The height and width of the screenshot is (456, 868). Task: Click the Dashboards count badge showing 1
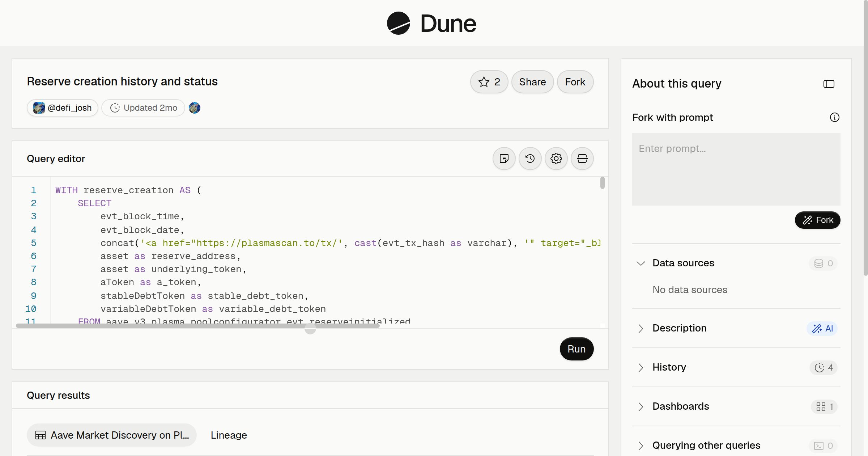(824, 406)
